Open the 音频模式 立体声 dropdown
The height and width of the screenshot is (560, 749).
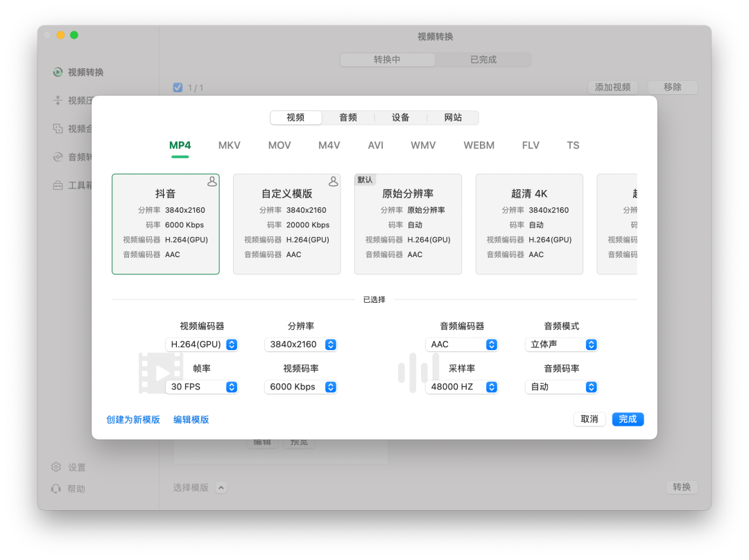[561, 344]
